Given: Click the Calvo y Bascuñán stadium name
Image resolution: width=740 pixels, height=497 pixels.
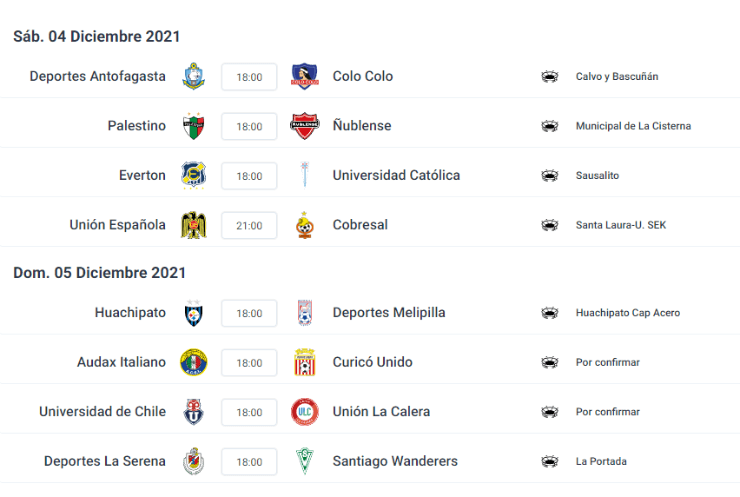Looking at the screenshot, I should click(617, 76).
